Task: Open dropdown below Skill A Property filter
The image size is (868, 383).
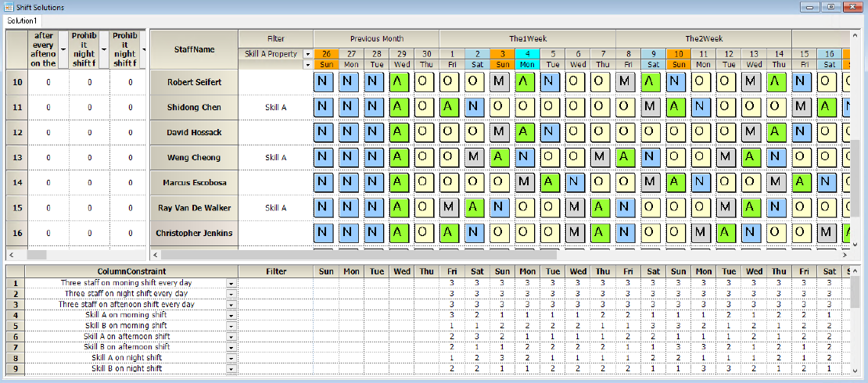Action: pos(308,65)
